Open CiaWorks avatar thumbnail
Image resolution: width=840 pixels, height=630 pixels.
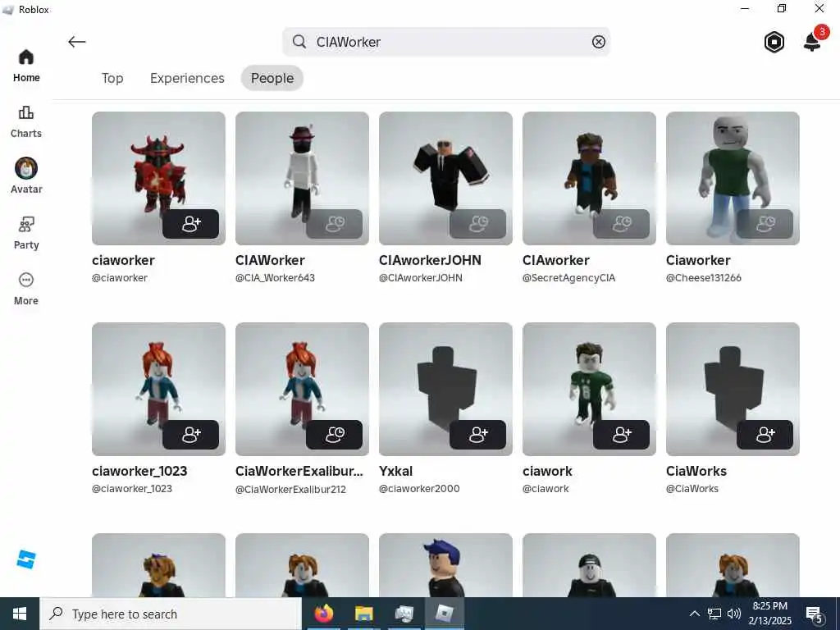(733, 390)
